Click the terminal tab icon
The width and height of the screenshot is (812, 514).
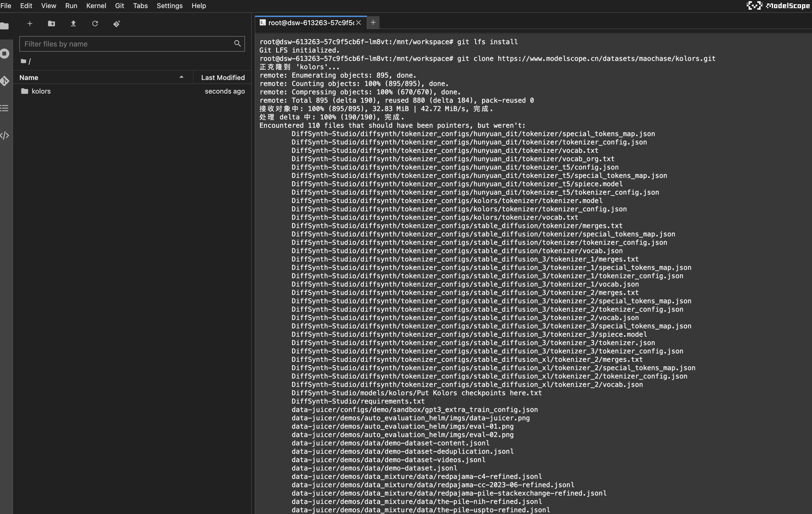(263, 22)
